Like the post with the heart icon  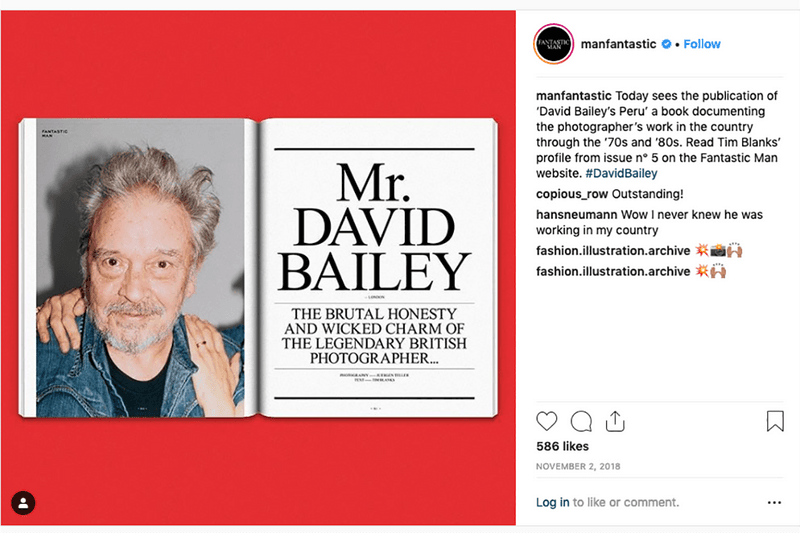click(546, 421)
